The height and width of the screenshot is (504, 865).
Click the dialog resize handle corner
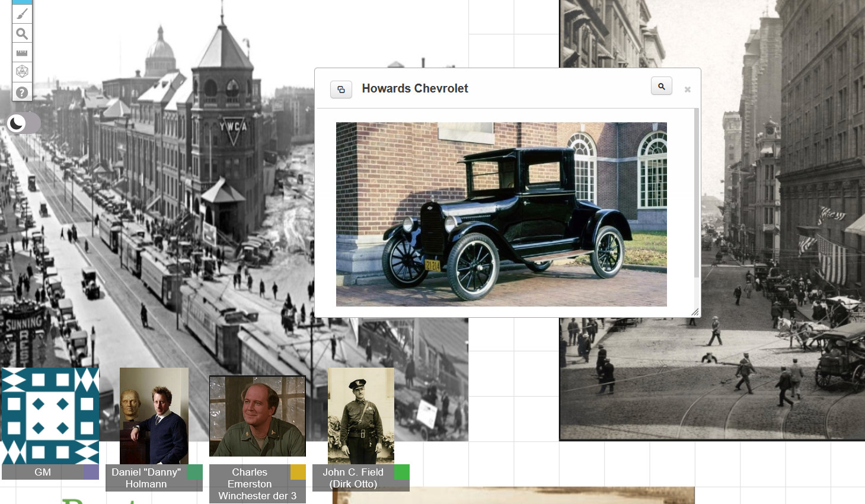coord(695,312)
